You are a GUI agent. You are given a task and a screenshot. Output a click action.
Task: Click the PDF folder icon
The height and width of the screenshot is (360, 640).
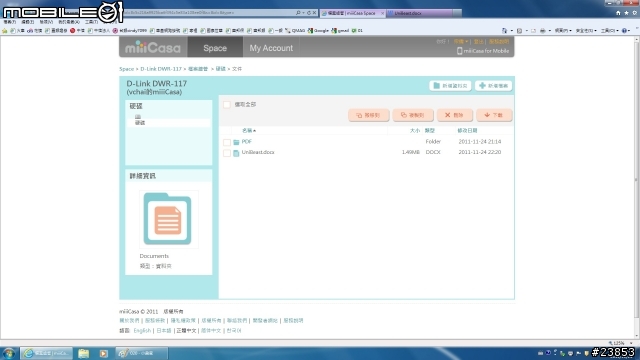point(236,142)
